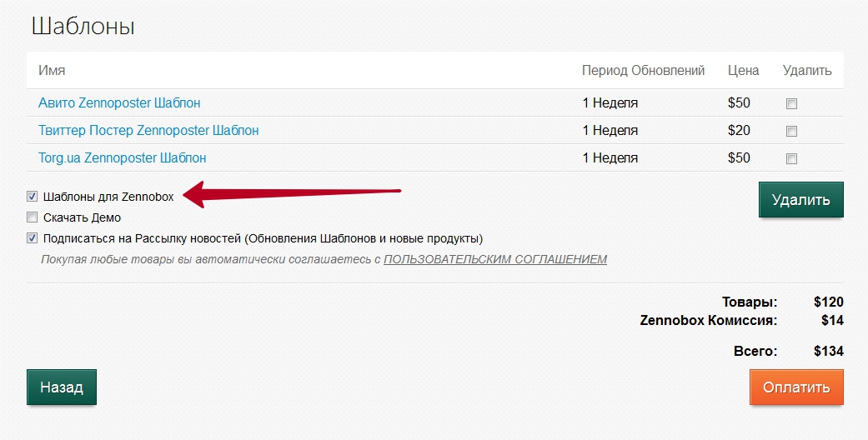Click the Цена column header

[x=743, y=71]
